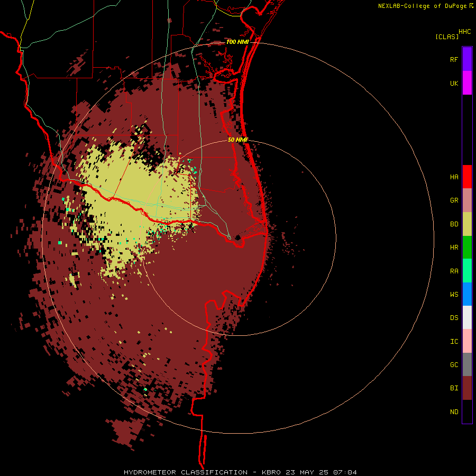Click the RF purple legend swatch

pos(467,59)
